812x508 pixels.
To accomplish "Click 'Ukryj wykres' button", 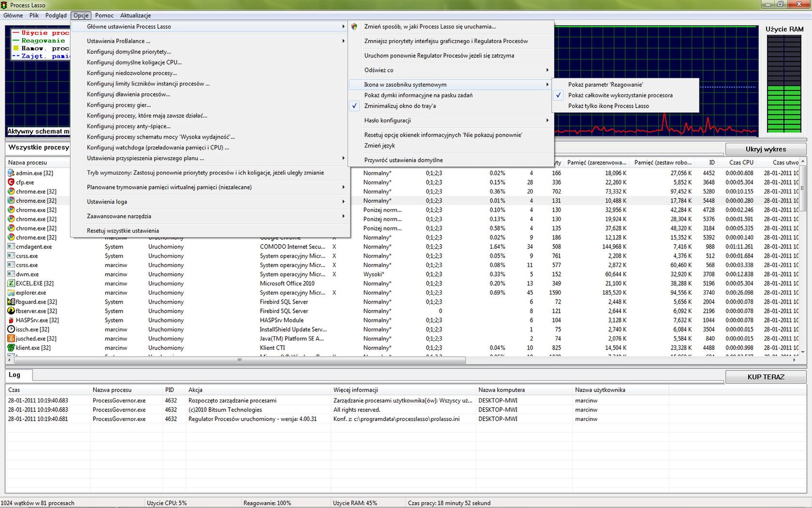I will [766, 149].
